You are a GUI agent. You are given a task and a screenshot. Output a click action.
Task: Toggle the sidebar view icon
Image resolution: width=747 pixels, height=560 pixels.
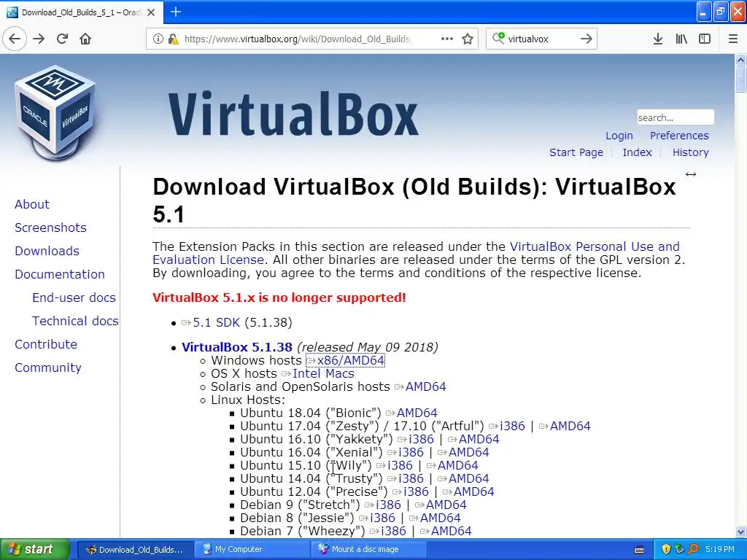(705, 39)
